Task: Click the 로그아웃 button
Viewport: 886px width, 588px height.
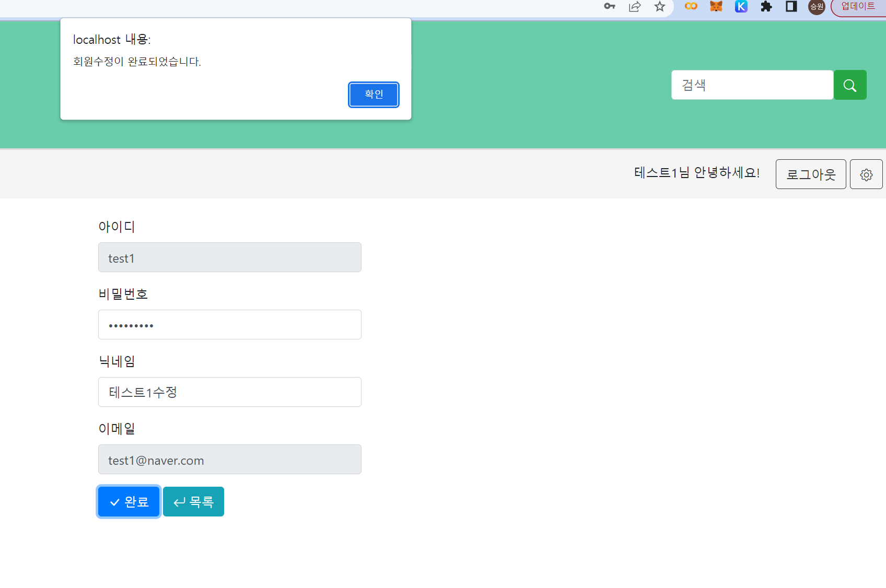Action: 811,174
